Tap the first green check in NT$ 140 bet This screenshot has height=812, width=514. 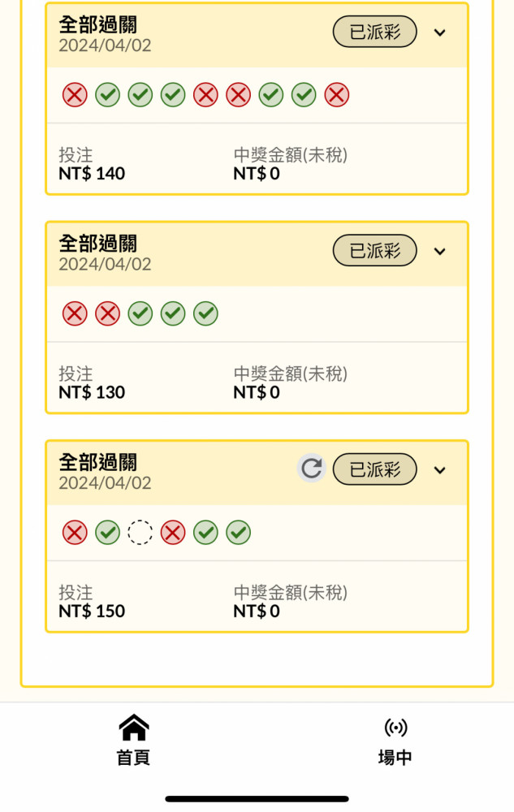coord(108,95)
